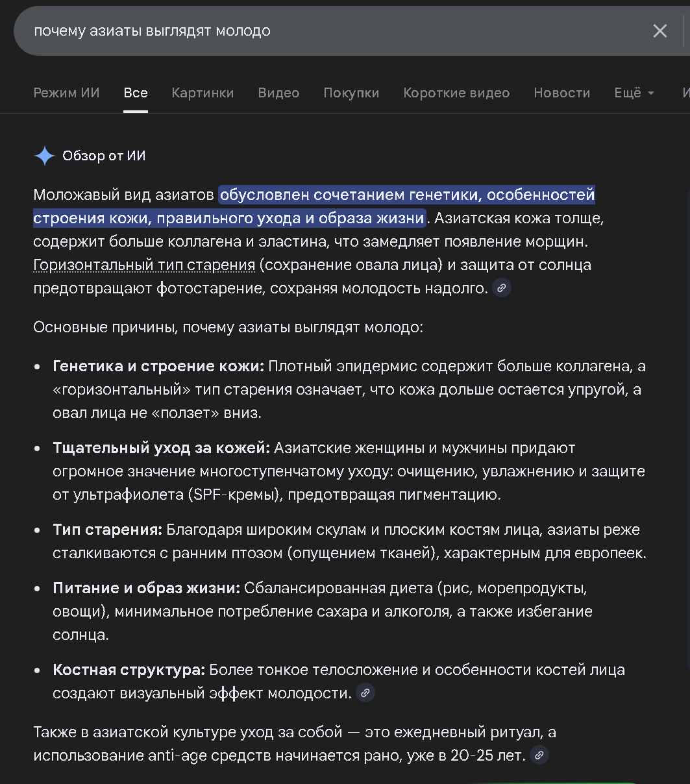Expand the Ещё dropdown menu
This screenshot has width=690, height=784.
pos(634,93)
